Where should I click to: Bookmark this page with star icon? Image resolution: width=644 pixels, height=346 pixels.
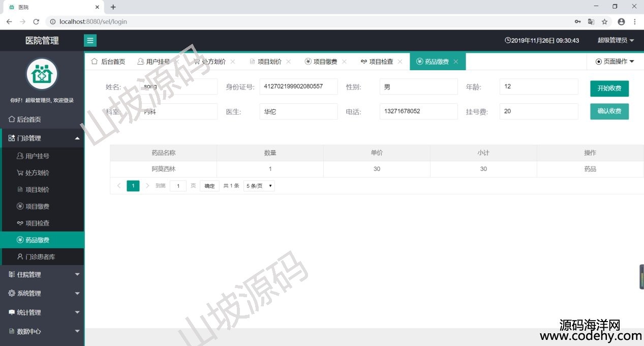605,22
